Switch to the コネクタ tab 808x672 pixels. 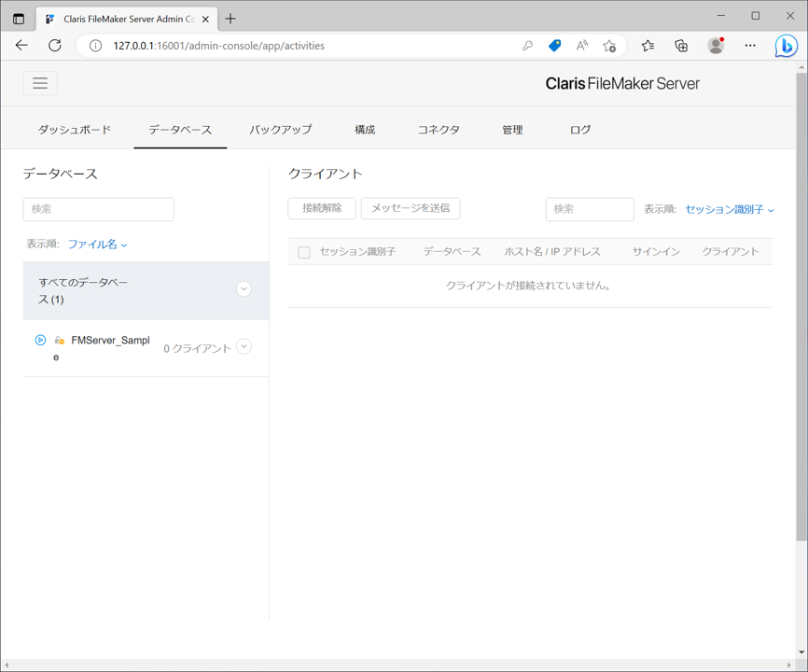pyautogui.click(x=439, y=130)
